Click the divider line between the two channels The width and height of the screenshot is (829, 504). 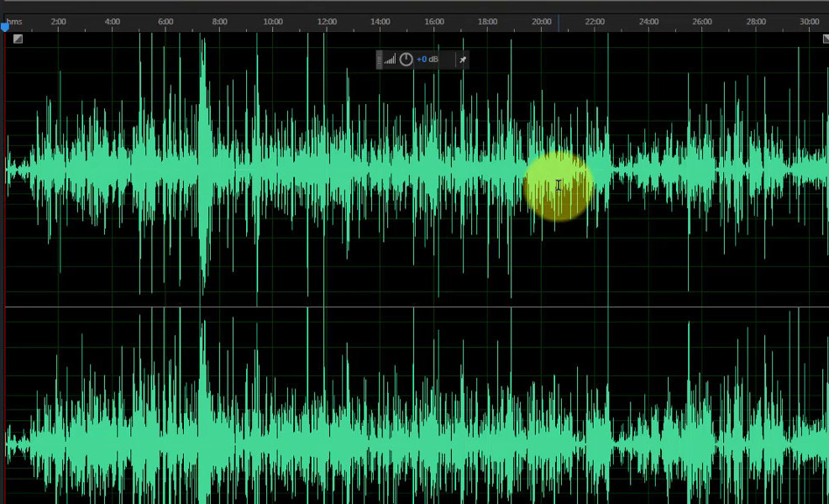click(420, 307)
